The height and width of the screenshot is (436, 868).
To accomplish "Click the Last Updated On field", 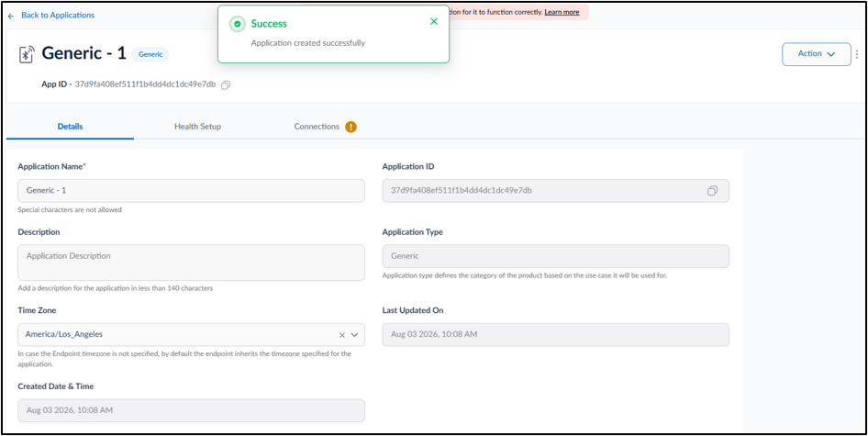I will [555, 335].
